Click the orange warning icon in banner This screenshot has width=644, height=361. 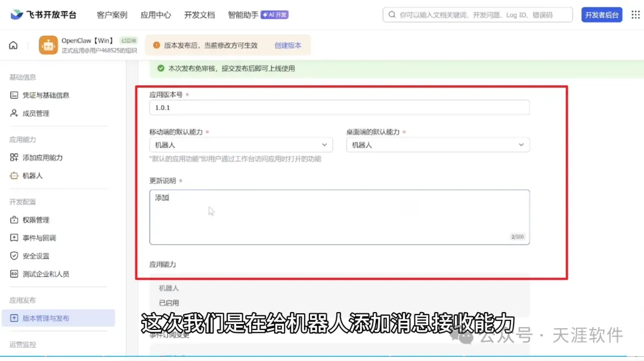coord(156,45)
